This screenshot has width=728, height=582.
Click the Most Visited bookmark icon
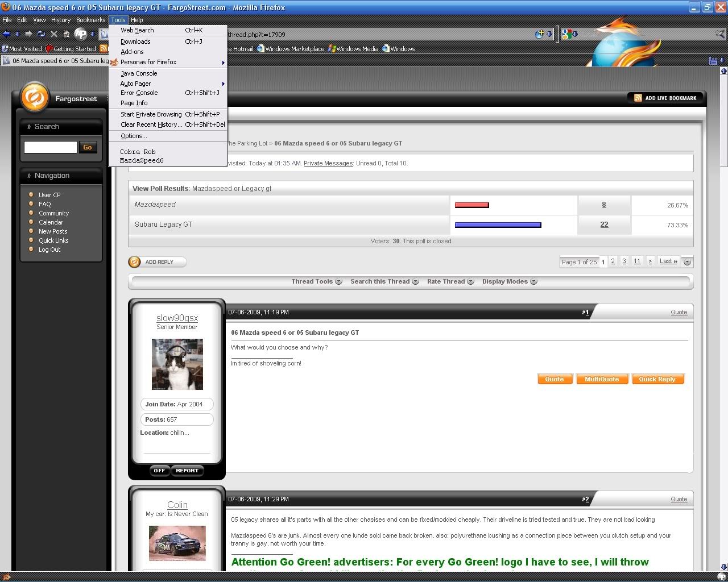click(x=5, y=49)
